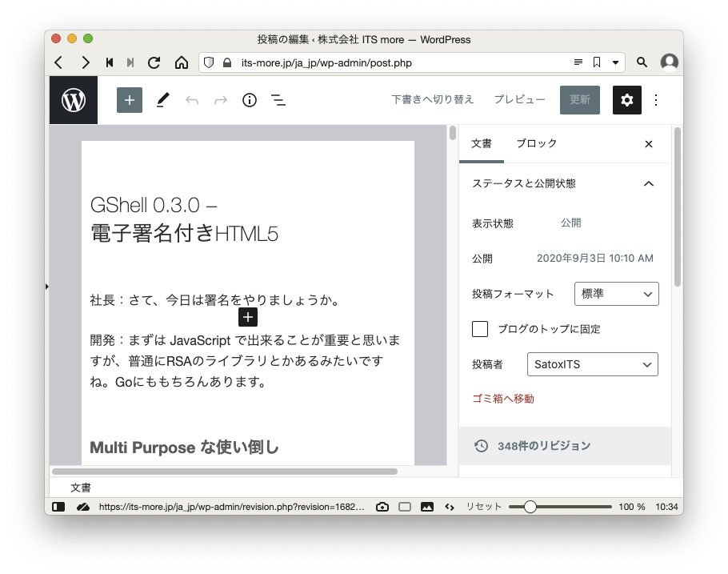The width and height of the screenshot is (728, 574).
Task: Check ブログのトップに固定 checkbox
Action: 480,329
